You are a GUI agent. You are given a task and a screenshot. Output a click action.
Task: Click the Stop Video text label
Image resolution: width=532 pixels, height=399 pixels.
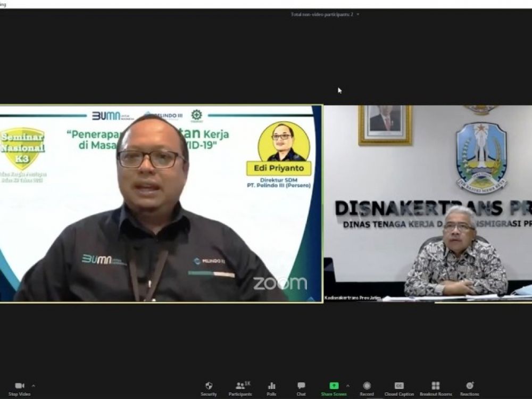tap(20, 394)
